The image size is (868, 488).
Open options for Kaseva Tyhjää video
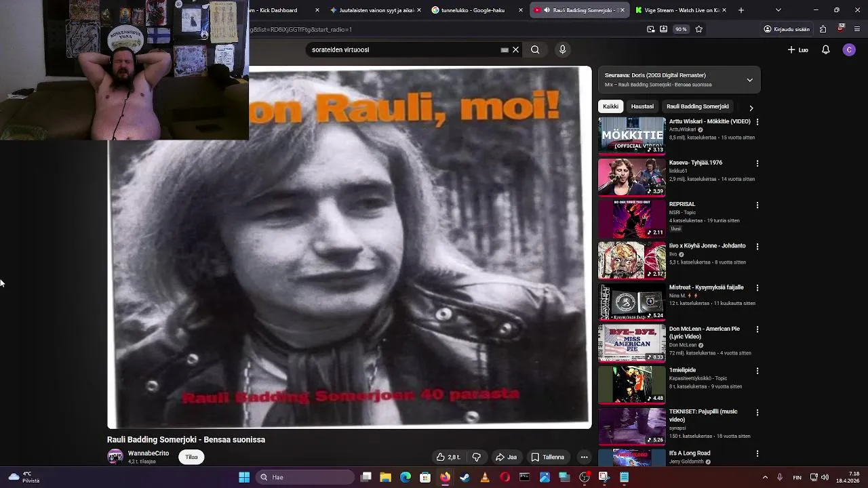757,163
